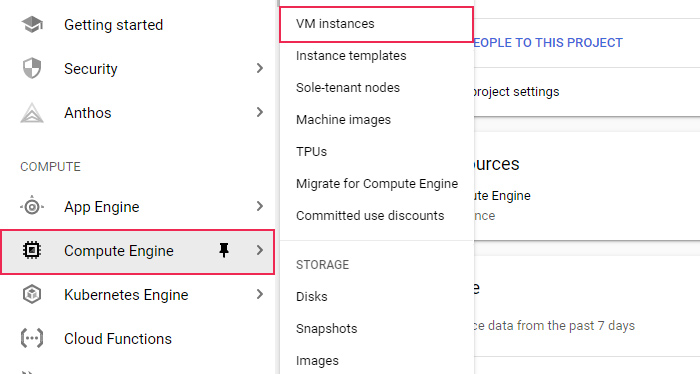Click the Security shield icon
This screenshot has height=374, width=700.
(x=32, y=69)
